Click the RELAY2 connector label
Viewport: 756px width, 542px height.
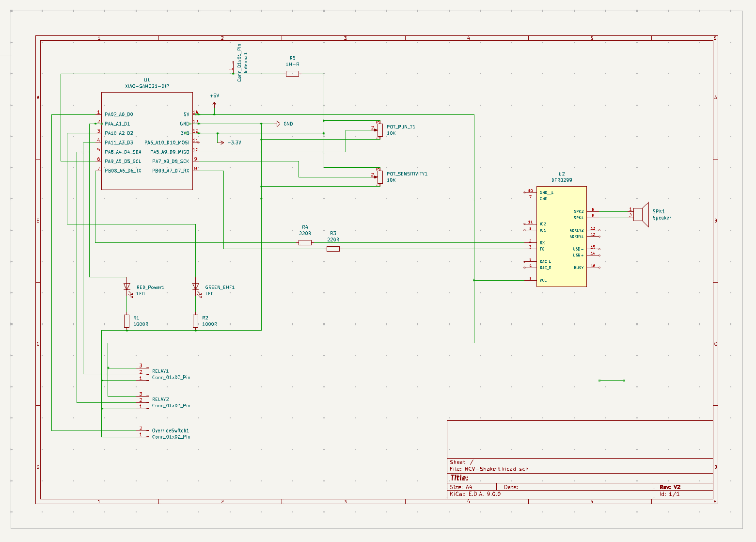tap(160, 399)
